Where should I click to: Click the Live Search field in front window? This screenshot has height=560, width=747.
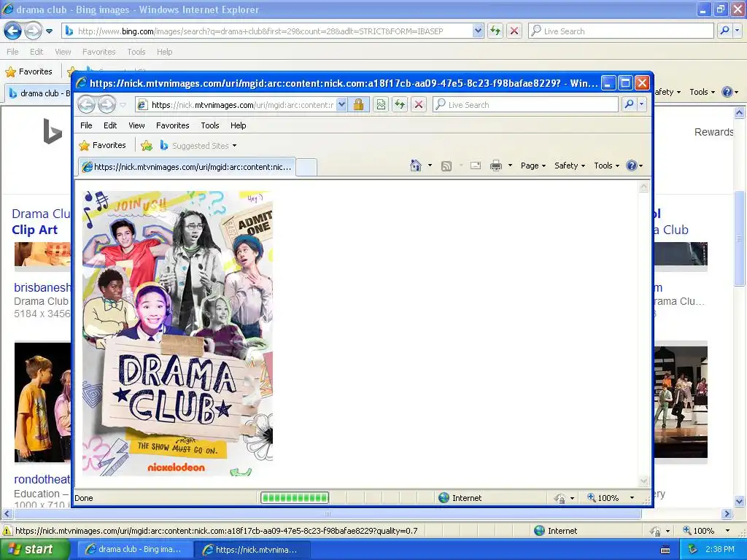point(527,104)
